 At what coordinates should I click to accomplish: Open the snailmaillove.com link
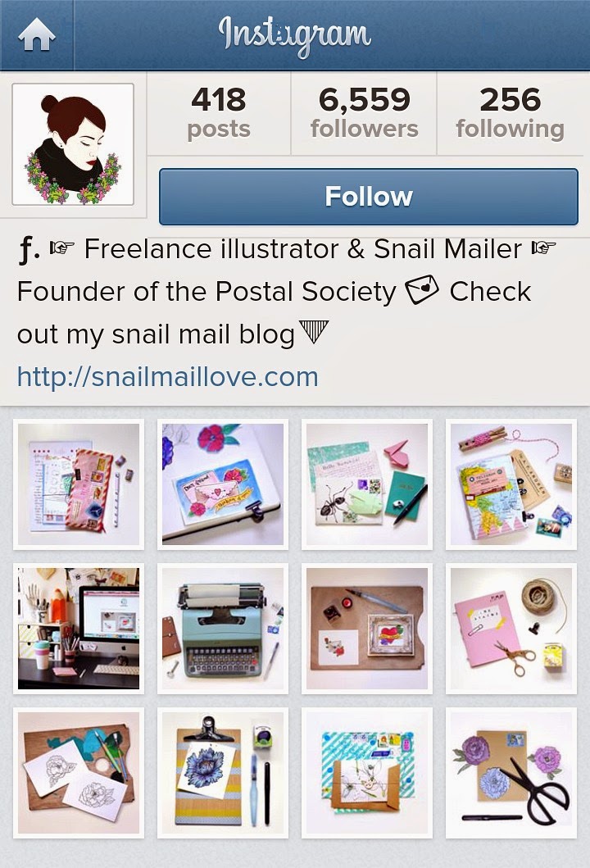[168, 377]
